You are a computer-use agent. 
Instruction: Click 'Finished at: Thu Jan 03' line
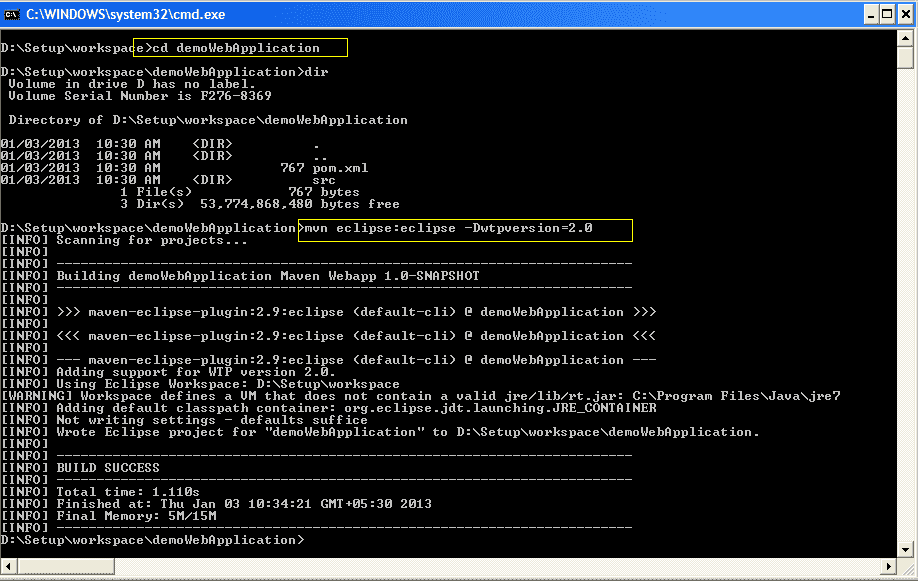pyautogui.click(x=244, y=504)
